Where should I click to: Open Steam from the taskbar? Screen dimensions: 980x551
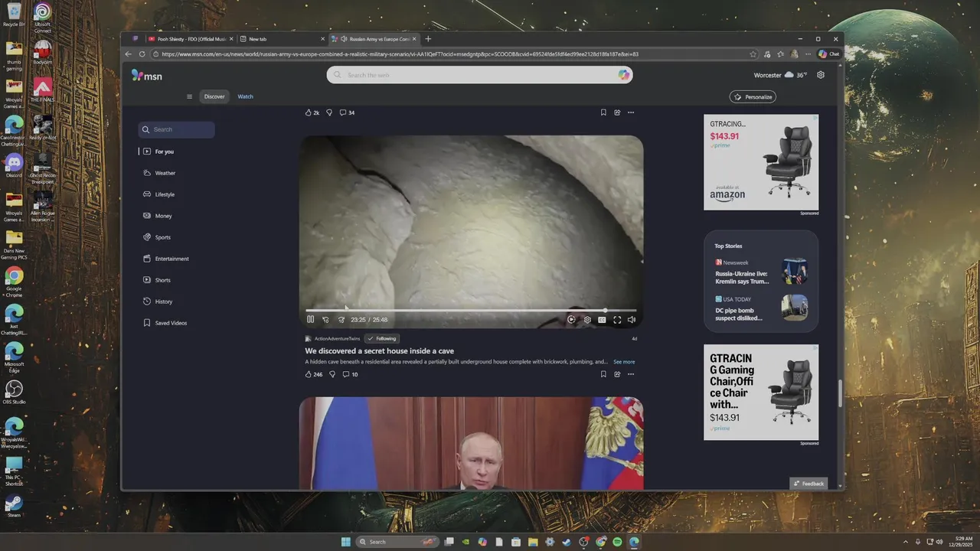click(567, 542)
